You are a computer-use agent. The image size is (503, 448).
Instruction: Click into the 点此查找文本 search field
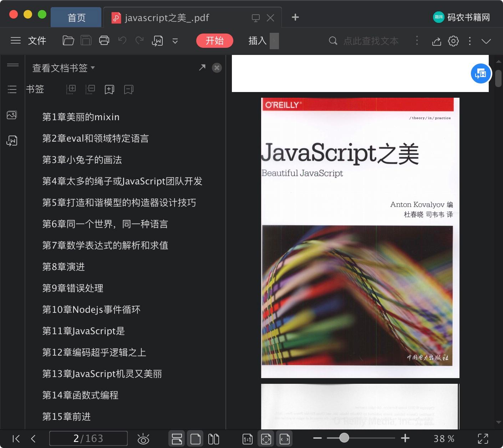click(371, 41)
